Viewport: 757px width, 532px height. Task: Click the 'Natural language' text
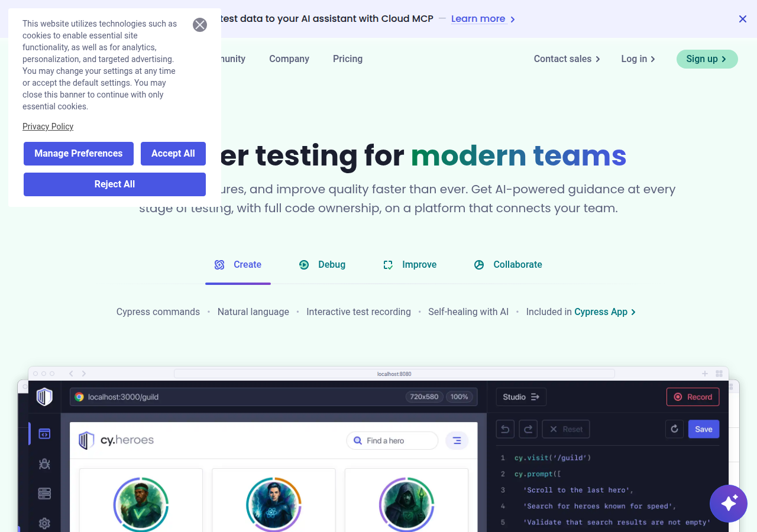point(253,312)
